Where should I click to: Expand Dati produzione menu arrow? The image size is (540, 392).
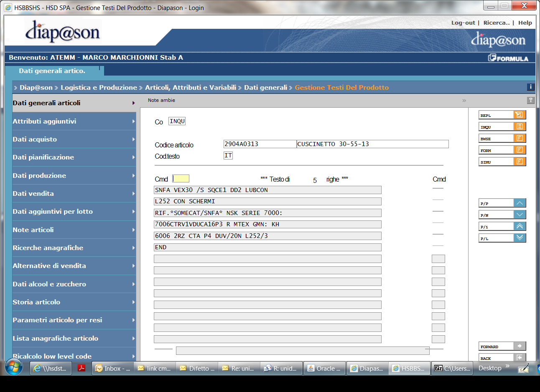click(x=133, y=175)
